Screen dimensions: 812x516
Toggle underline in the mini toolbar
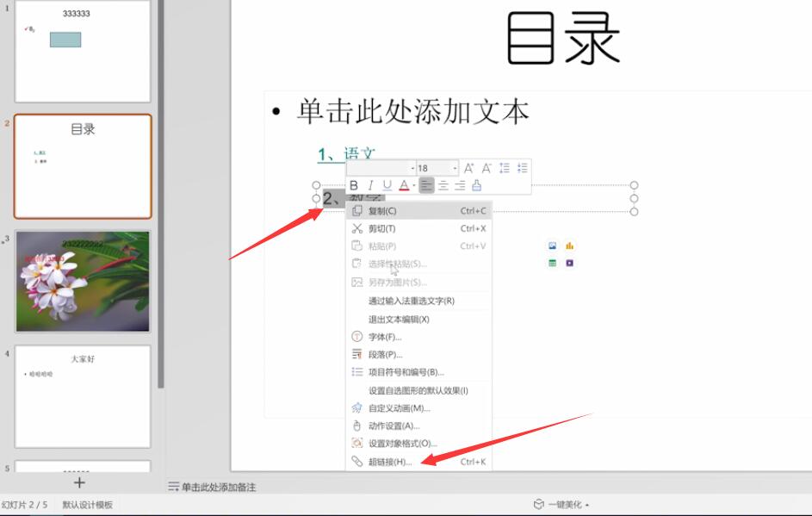pos(387,185)
